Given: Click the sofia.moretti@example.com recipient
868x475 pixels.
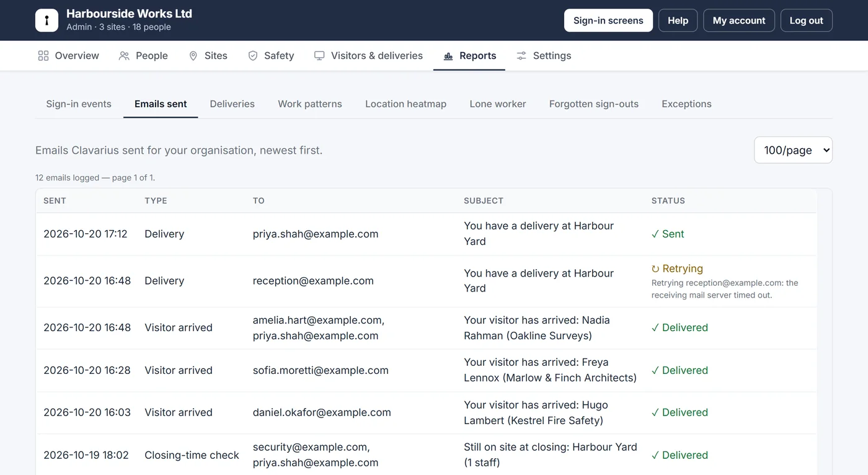Looking at the screenshot, I should [x=321, y=370].
